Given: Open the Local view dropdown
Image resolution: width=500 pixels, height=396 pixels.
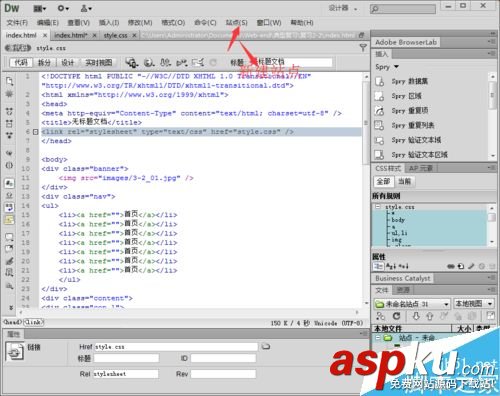Looking at the screenshot, I should 474,304.
